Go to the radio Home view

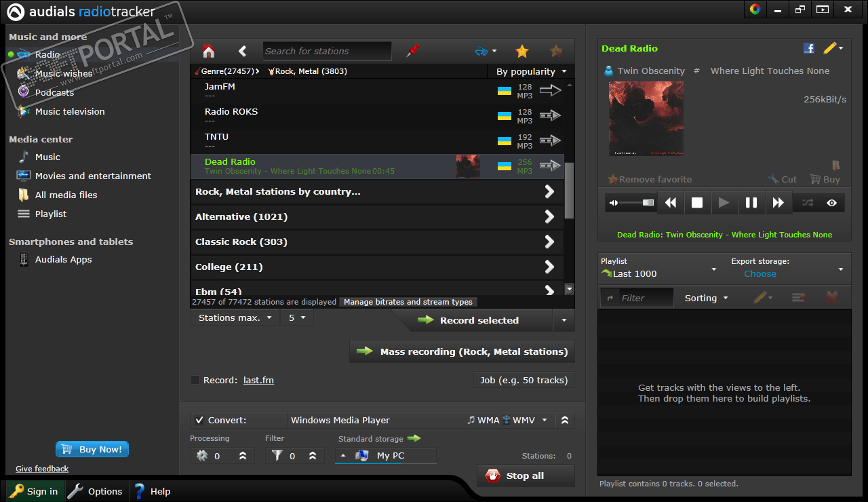click(x=209, y=52)
